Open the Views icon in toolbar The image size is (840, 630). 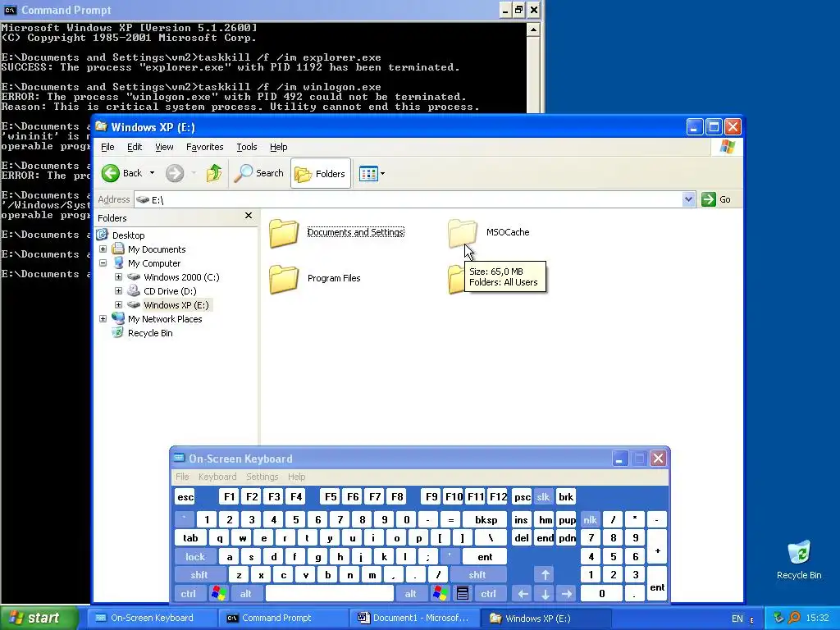coord(368,174)
